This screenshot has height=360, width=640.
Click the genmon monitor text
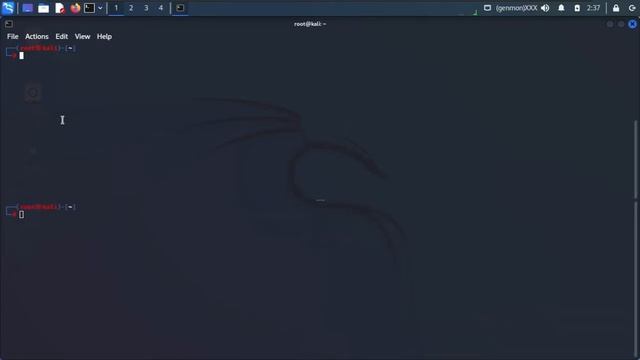(x=516, y=8)
